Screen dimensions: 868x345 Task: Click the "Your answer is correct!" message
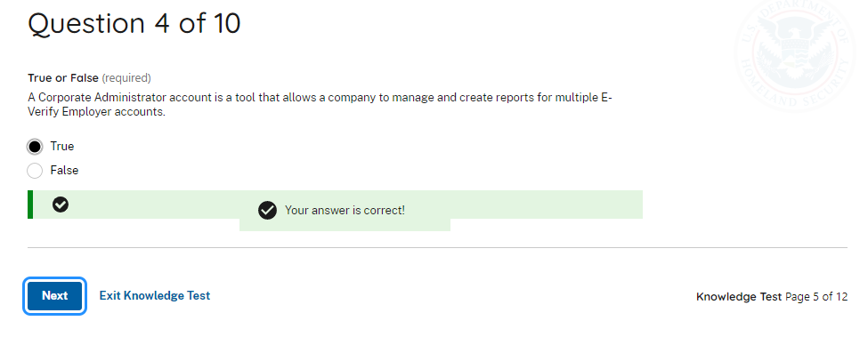point(345,210)
